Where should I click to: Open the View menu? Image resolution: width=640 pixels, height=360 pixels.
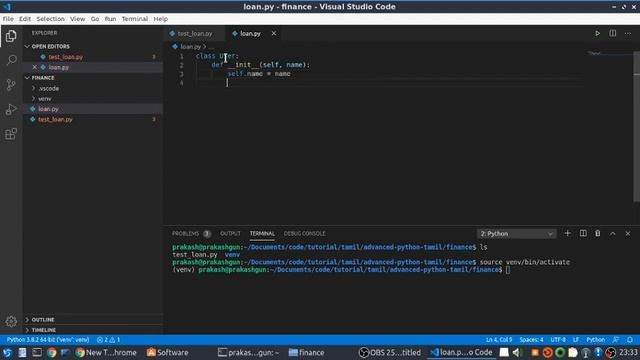[77, 19]
